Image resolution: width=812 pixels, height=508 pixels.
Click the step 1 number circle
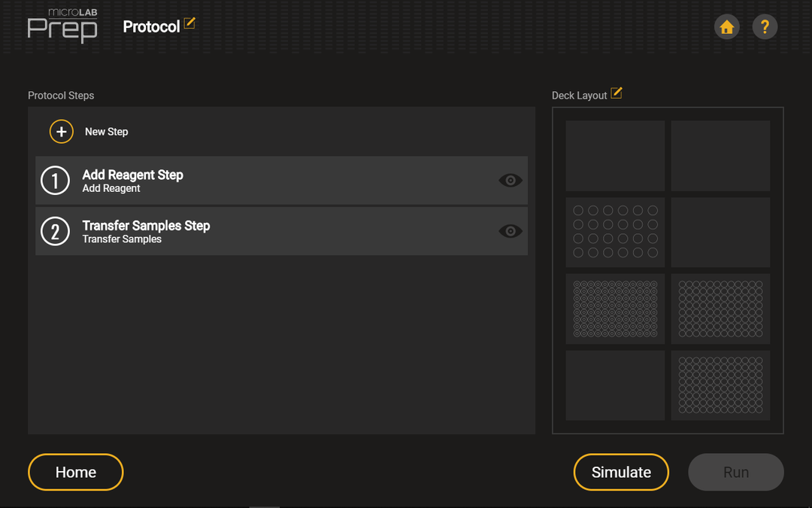click(55, 181)
